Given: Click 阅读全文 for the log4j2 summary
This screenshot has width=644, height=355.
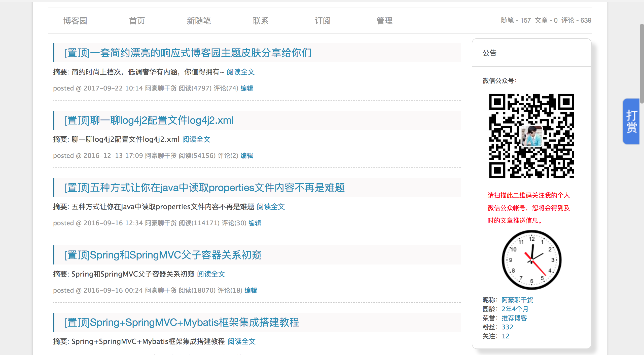Looking at the screenshot, I should pos(196,139).
